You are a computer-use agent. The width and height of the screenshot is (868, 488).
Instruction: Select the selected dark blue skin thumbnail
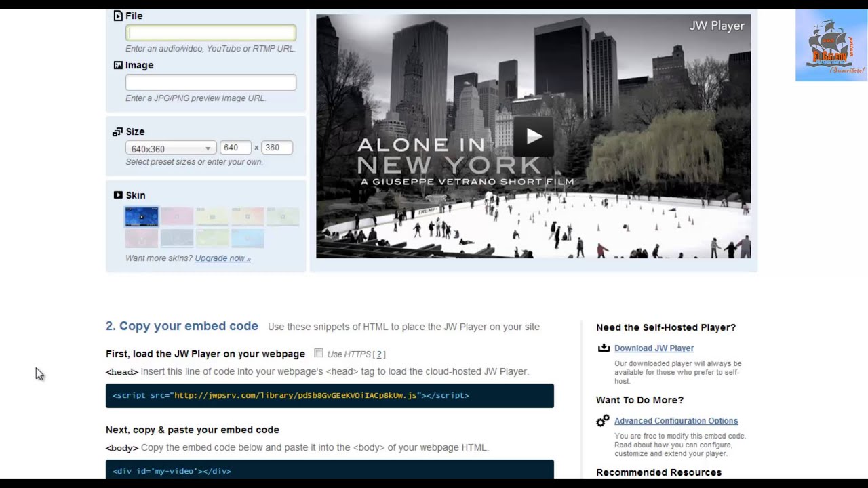point(142,216)
